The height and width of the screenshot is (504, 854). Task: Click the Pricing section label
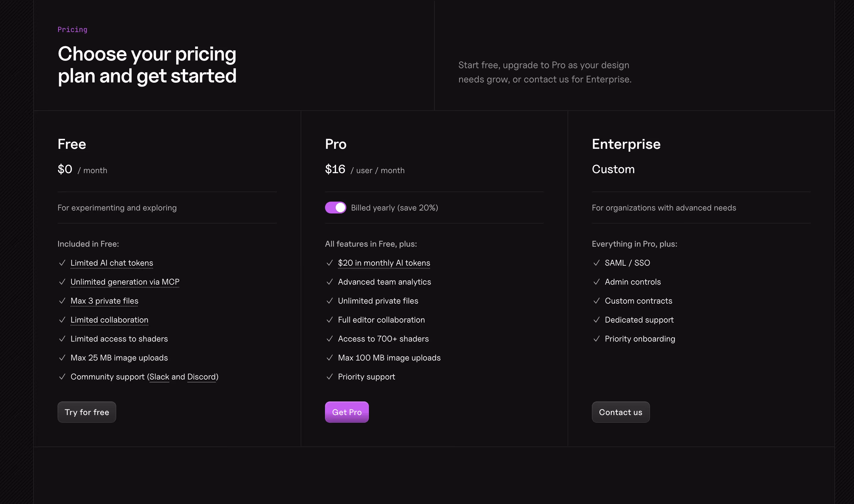(72, 30)
